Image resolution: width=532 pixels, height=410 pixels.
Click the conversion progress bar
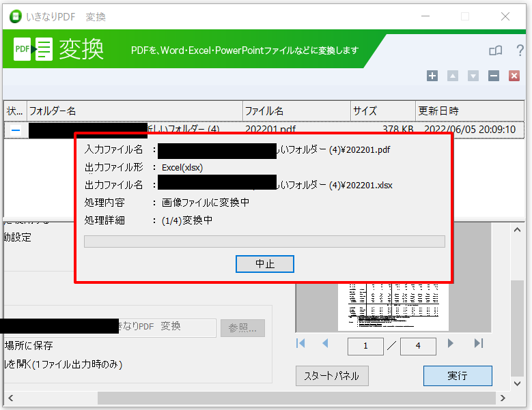[x=264, y=241]
